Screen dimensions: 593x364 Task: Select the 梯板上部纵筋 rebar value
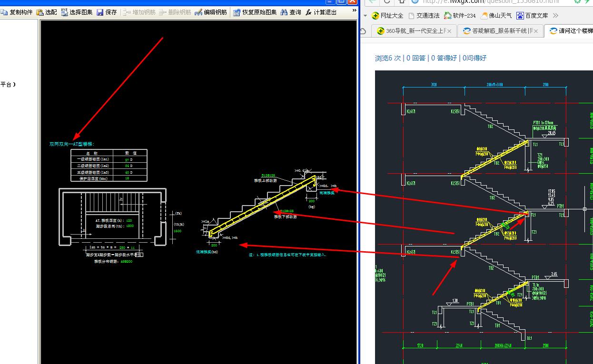(268, 176)
